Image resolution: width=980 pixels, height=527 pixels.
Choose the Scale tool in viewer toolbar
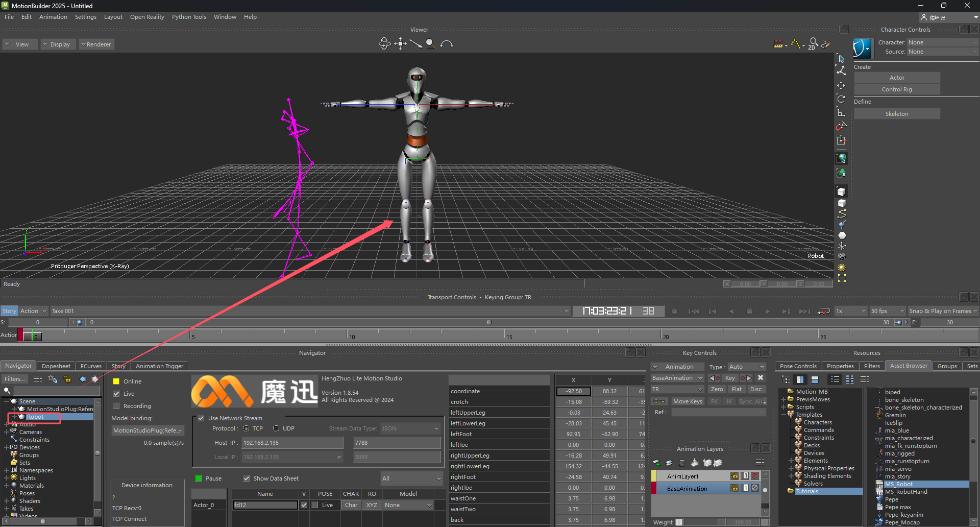tap(841, 112)
